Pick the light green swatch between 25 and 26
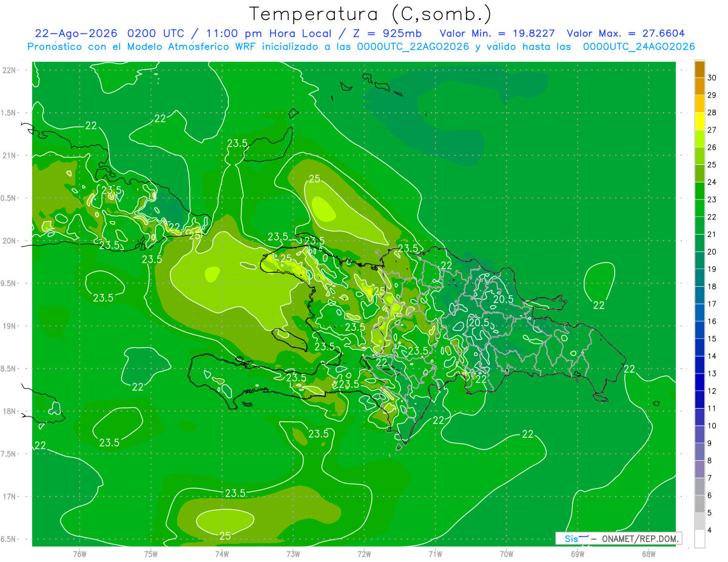728x562 pixels. [699, 156]
